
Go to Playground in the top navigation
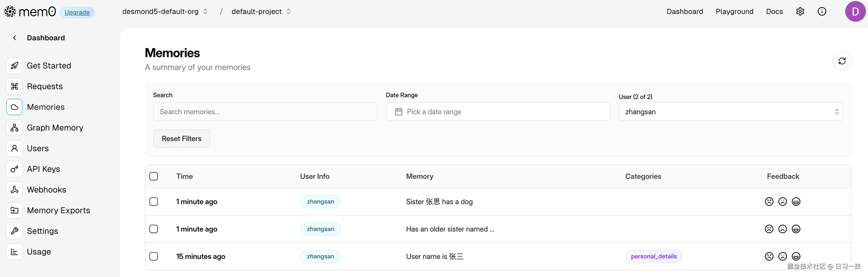734,11
